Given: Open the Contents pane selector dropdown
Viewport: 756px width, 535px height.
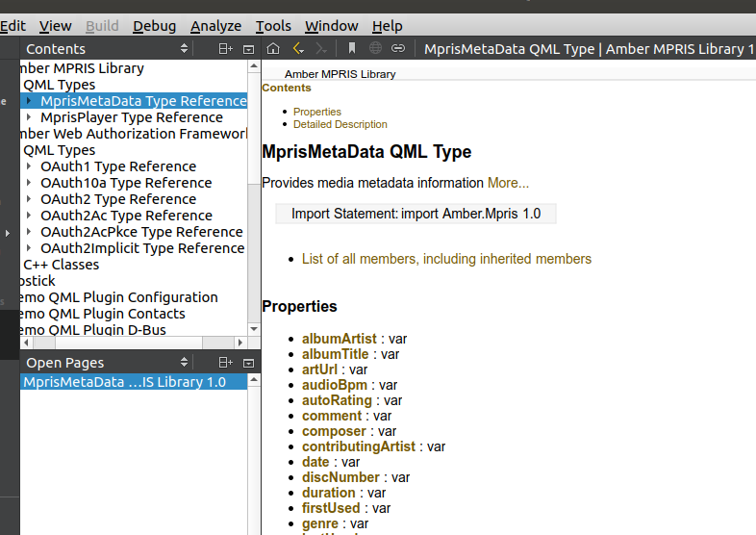Looking at the screenshot, I should 184,48.
